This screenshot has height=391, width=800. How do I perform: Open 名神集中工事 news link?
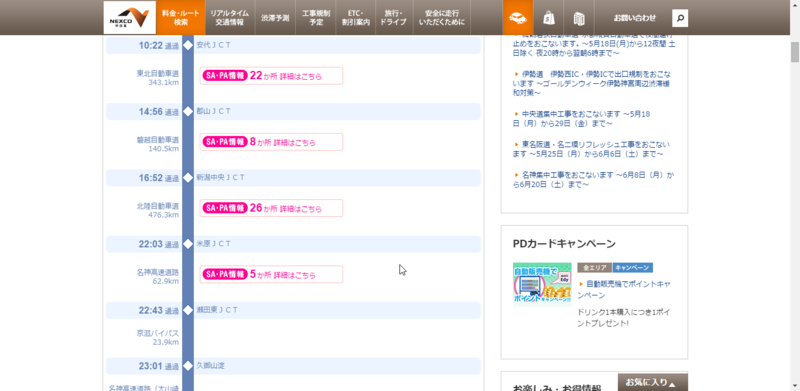point(594,180)
